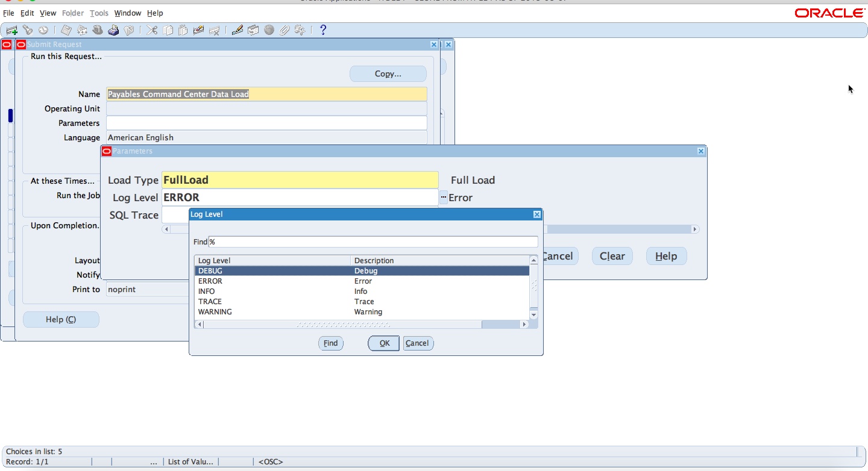Click the Print toolbar icon
This screenshot has width=868, height=471.
coord(113,30)
